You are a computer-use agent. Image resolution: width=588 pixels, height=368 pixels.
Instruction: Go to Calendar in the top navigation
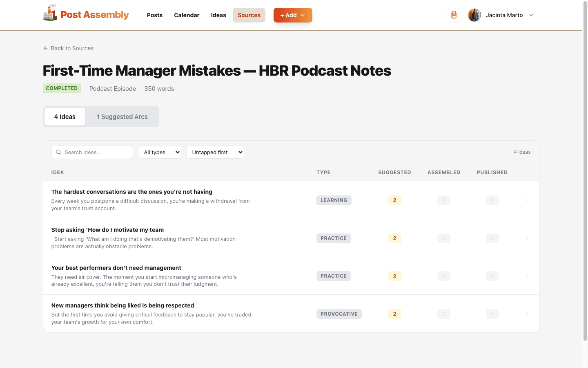(x=187, y=15)
